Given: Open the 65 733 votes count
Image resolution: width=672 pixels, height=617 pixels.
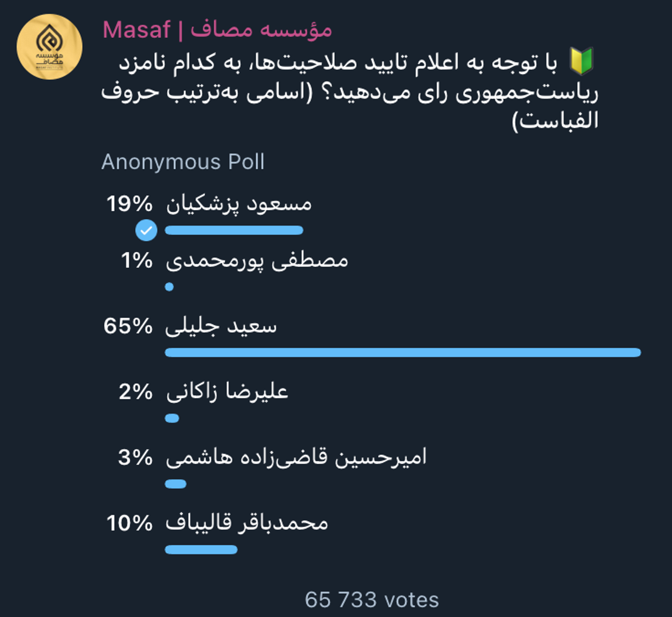Looking at the screenshot, I should (x=372, y=600).
